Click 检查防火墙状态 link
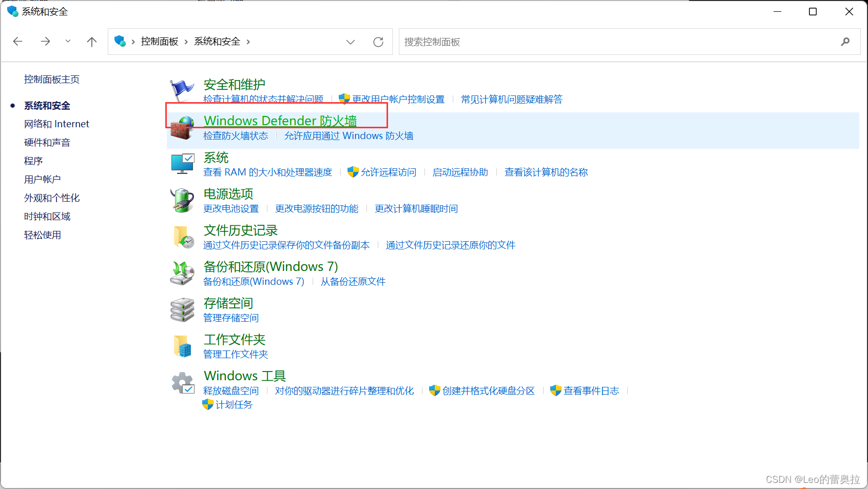This screenshot has height=489, width=868. click(236, 135)
